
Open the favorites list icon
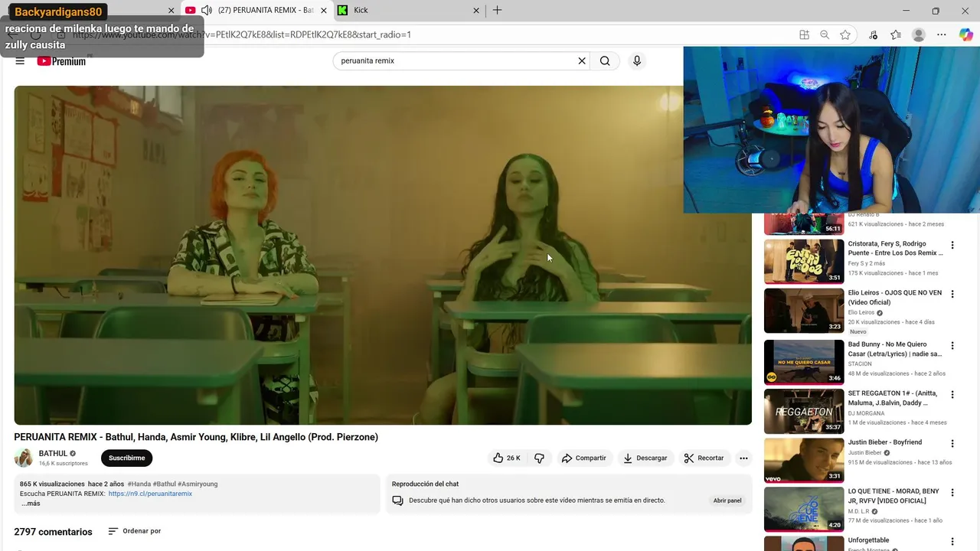click(x=896, y=34)
